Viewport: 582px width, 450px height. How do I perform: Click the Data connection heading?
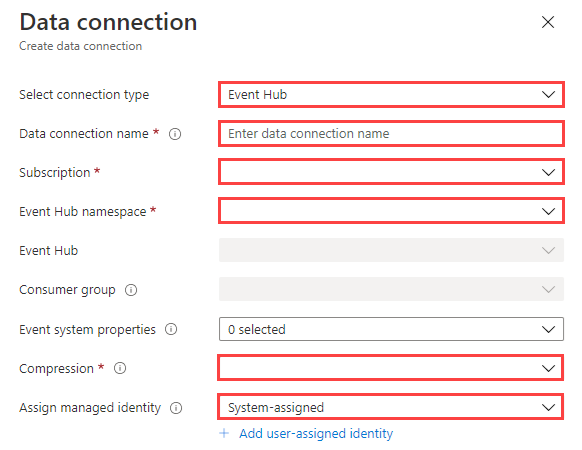(x=108, y=22)
